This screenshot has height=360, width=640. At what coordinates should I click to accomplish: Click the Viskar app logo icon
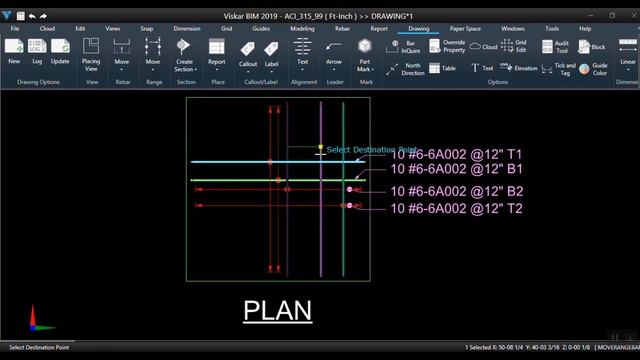point(7,16)
